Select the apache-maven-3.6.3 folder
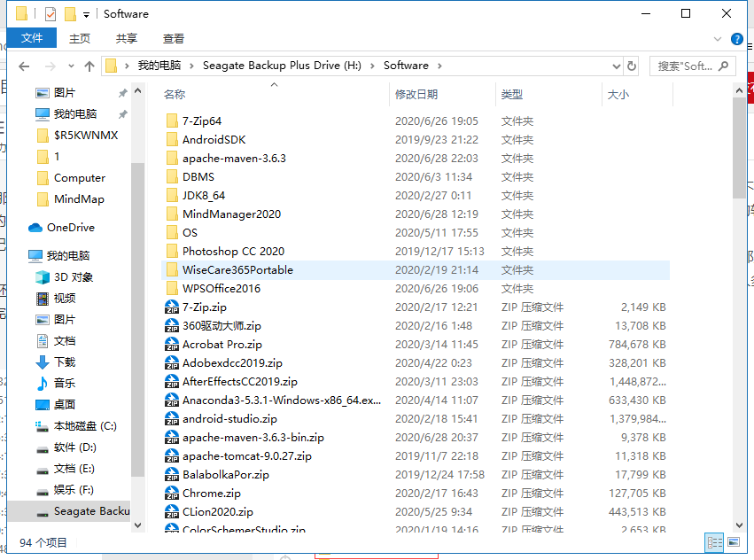Screen dimensions: 754x560 click(x=234, y=159)
